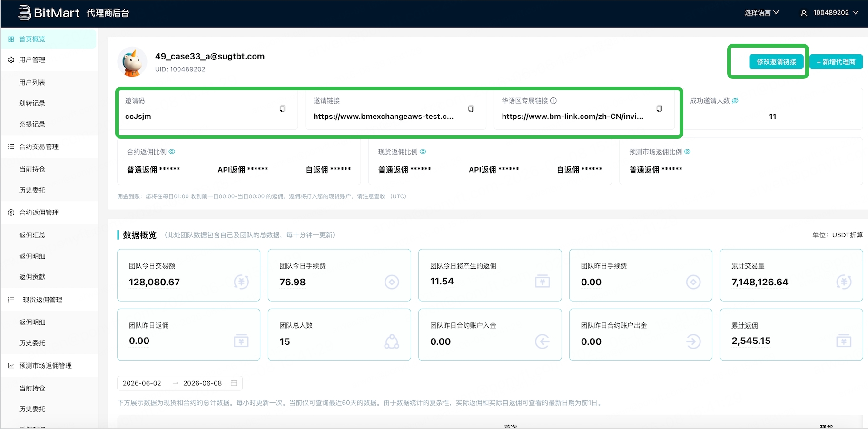
Task: Click the 团队今日交易额 card icon
Action: [x=241, y=282]
